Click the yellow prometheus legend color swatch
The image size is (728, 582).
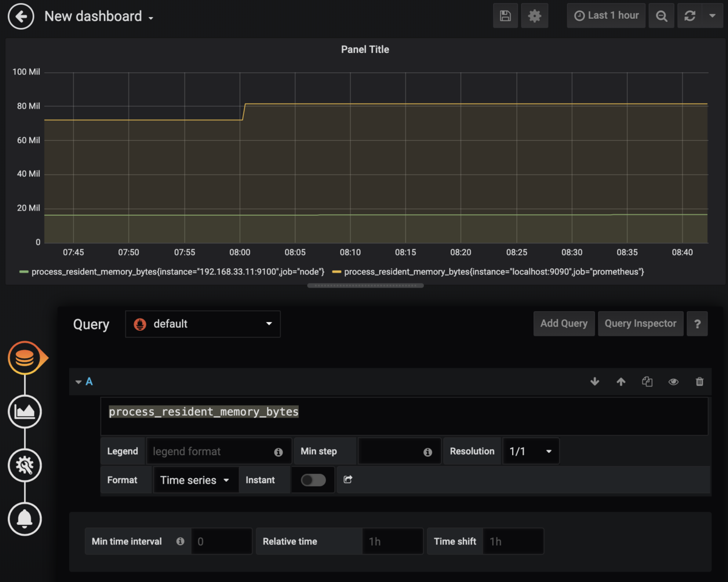336,272
